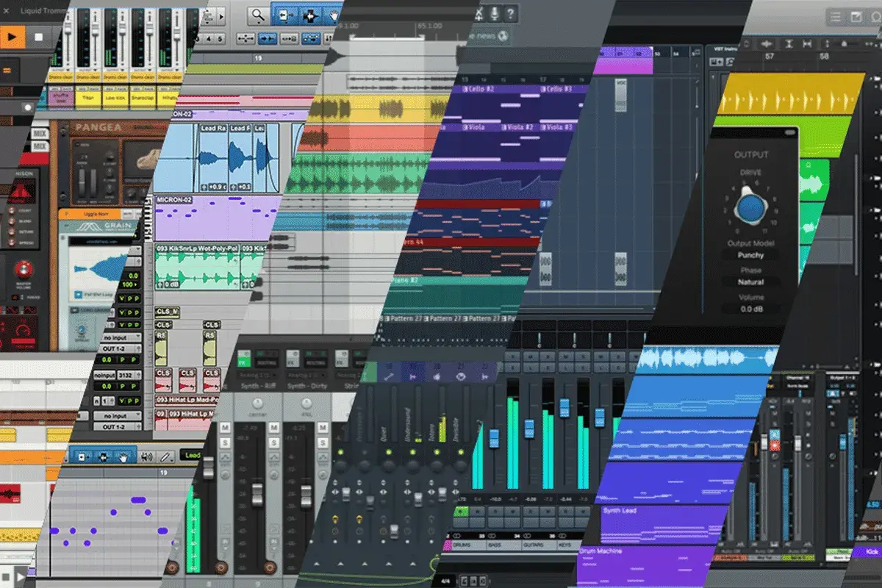This screenshot has height=588, width=882.
Task: Select the Snareclap channel label
Action: (x=141, y=96)
